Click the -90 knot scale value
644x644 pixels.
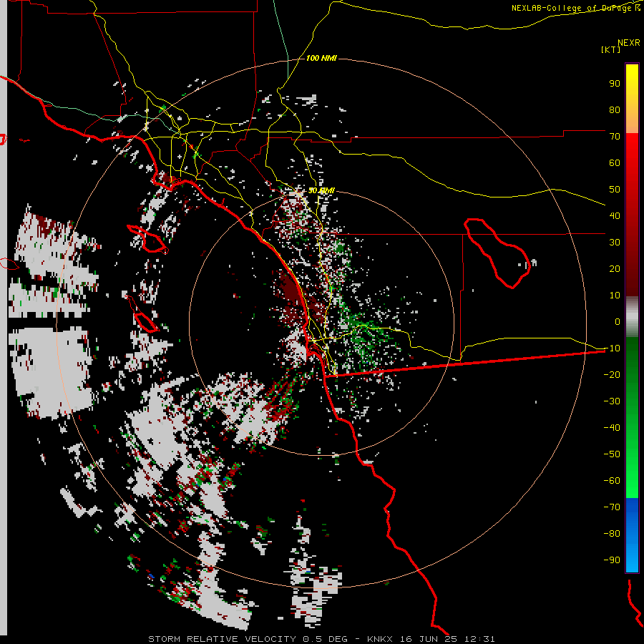tap(612, 560)
